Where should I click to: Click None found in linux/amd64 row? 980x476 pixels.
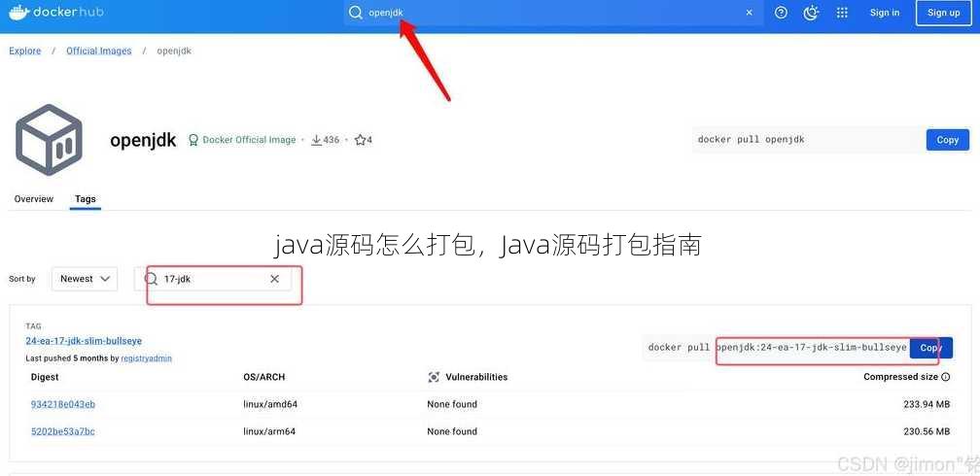[452, 404]
